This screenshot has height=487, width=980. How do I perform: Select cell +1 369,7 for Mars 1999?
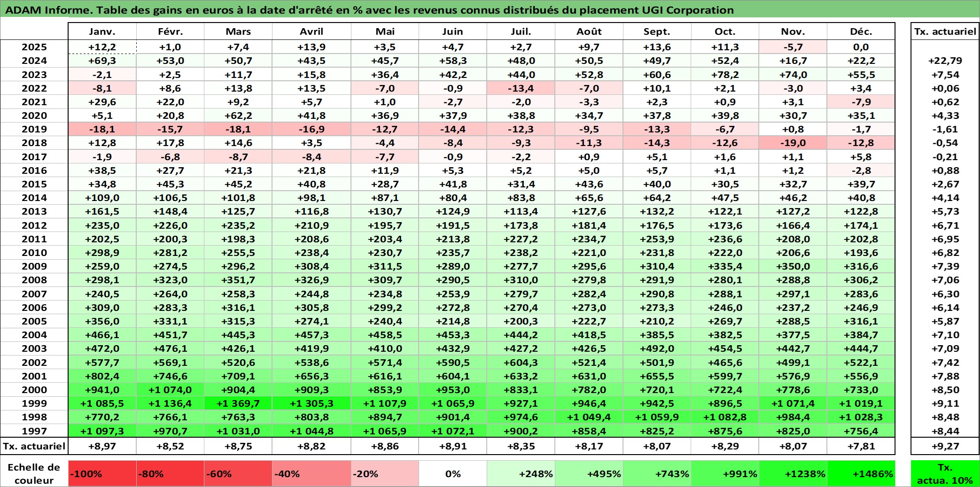(x=238, y=403)
